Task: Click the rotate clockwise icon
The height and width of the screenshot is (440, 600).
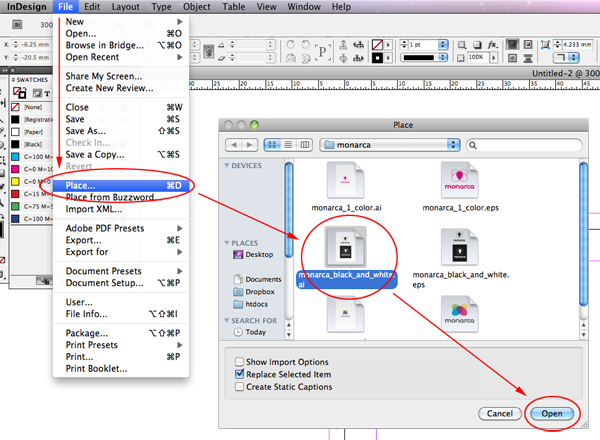Action: (x=291, y=45)
